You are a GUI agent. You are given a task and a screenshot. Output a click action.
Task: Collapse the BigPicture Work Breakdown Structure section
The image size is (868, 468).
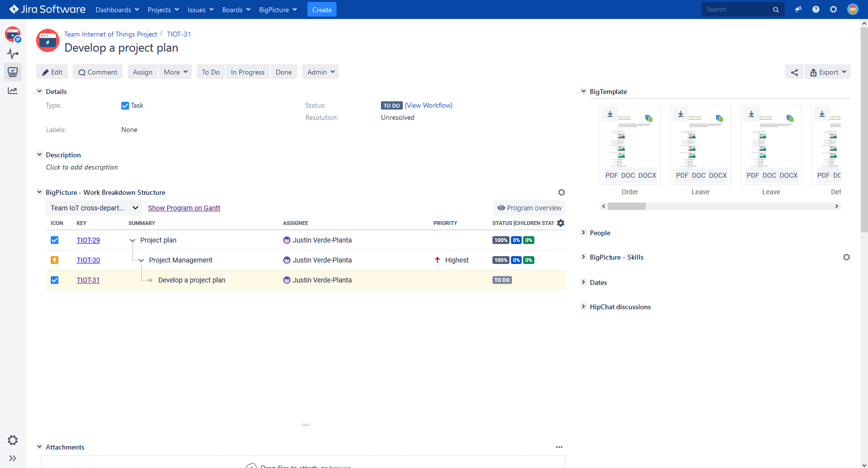(39, 192)
